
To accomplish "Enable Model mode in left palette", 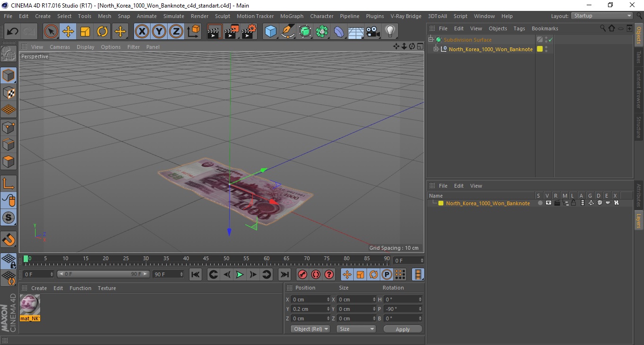I will pyautogui.click(x=9, y=75).
